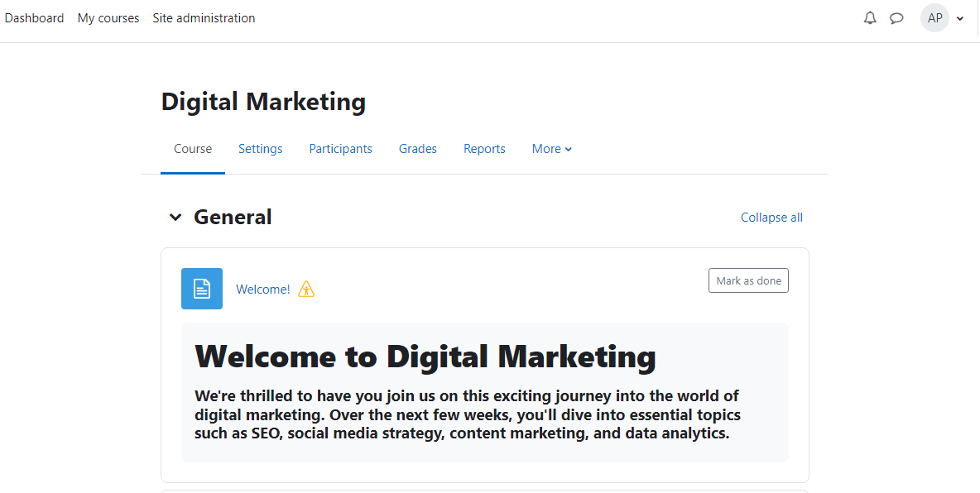Open the user menu dropdown arrow
Screen dimensions: 980x493
pyautogui.click(x=960, y=18)
